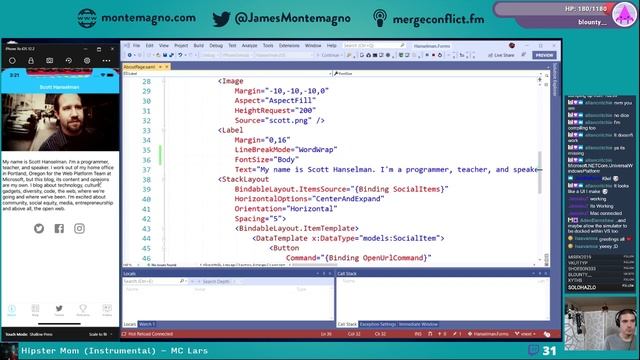Close the AboutPage.xaml document tab

167,67
